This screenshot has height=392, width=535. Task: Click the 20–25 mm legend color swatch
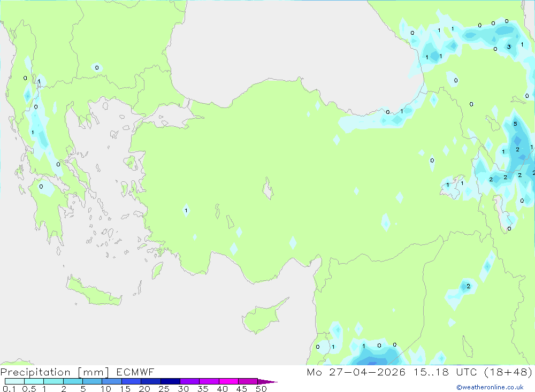point(150,381)
